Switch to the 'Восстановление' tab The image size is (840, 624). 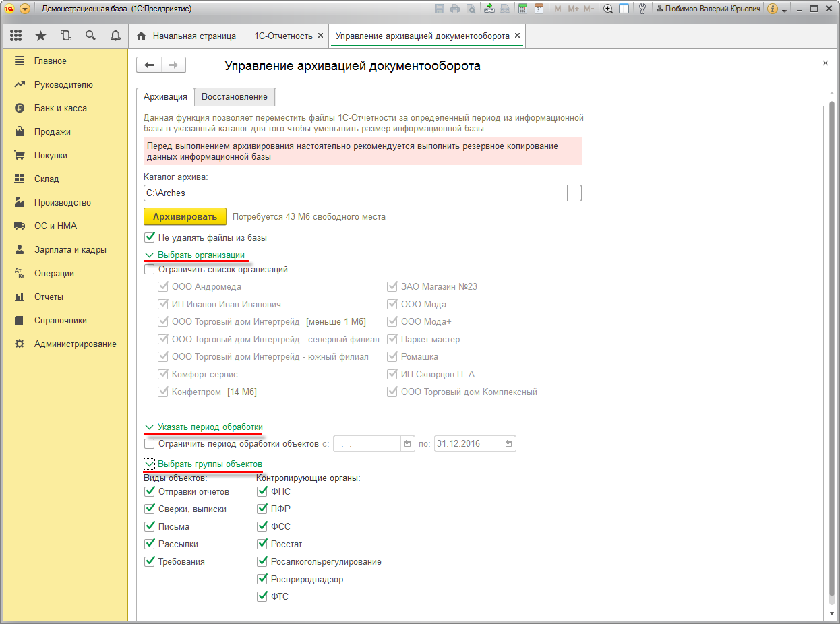click(x=234, y=97)
